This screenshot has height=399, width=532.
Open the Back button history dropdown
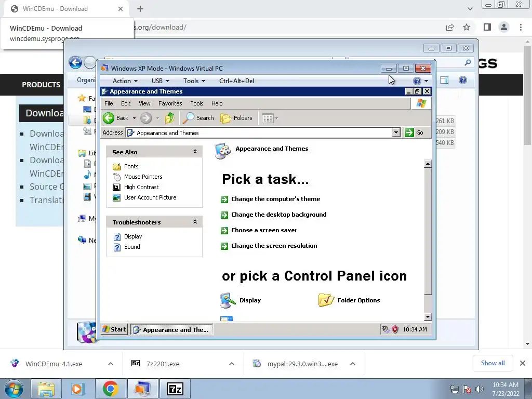[x=134, y=118]
